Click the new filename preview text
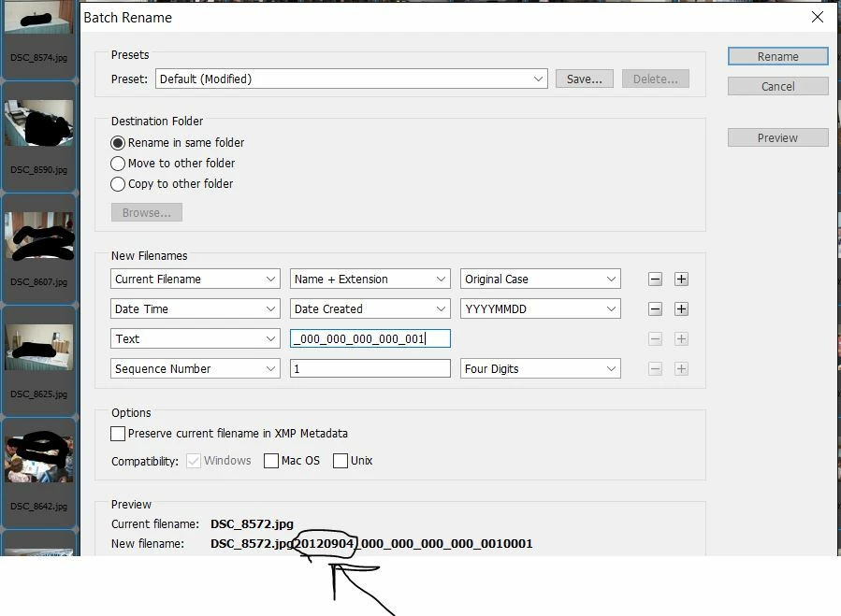 point(371,544)
